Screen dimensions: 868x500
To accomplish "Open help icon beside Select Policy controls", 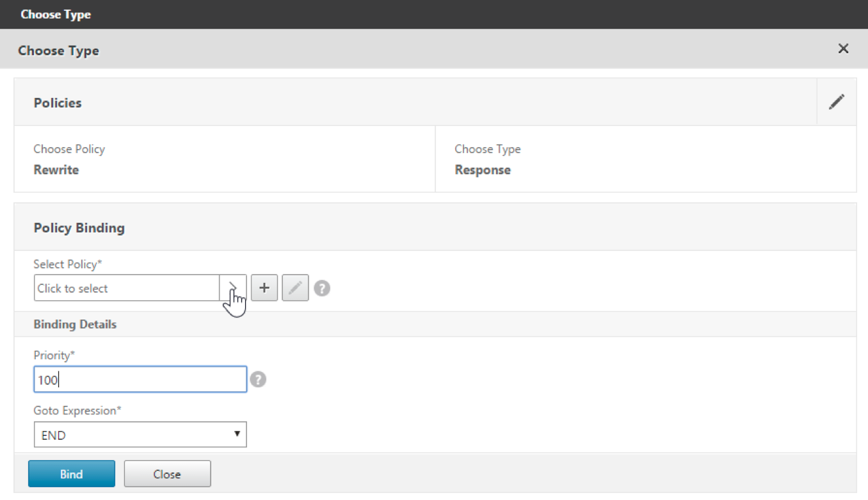I will pyautogui.click(x=322, y=289).
